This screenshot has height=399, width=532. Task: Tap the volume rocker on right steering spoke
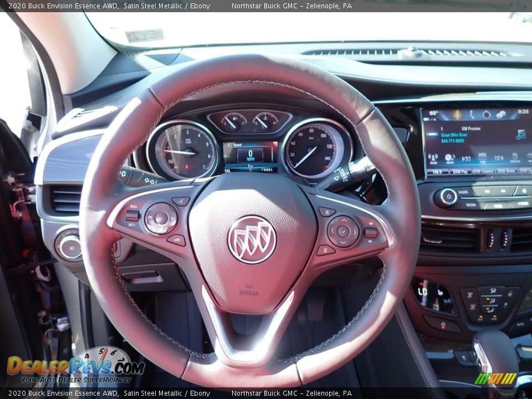[x=371, y=233]
